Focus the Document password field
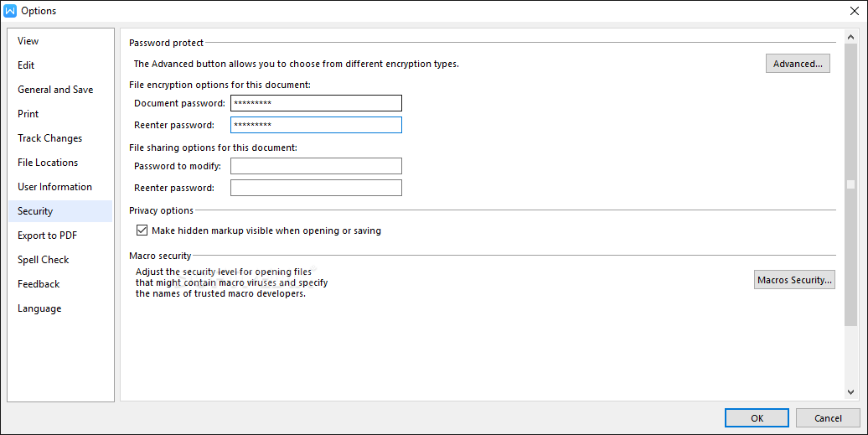Image resolution: width=868 pixels, height=435 pixels. tap(316, 103)
